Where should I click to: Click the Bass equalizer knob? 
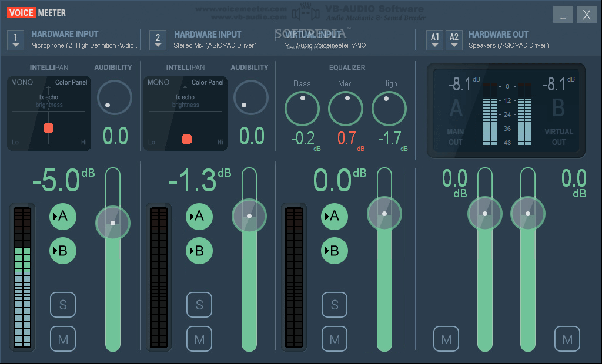[302, 109]
